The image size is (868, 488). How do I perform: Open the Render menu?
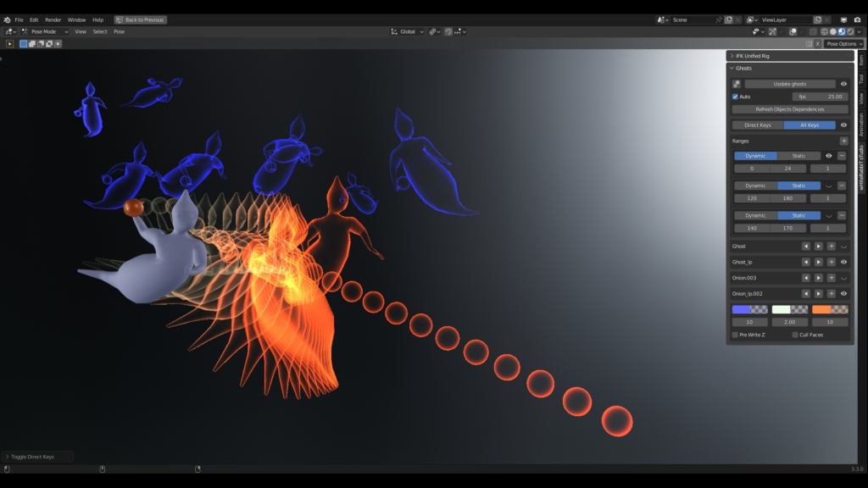click(x=53, y=19)
